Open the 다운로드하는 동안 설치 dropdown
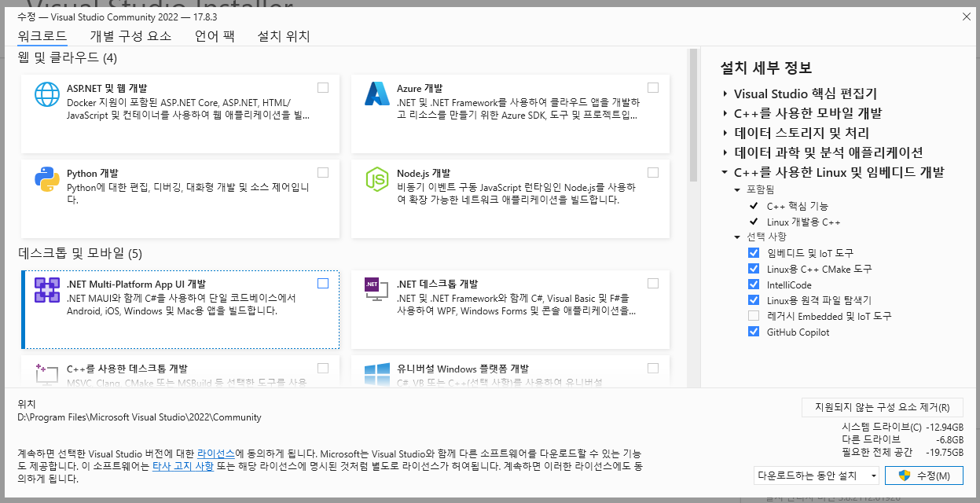This screenshot has width=980, height=503. [x=816, y=475]
